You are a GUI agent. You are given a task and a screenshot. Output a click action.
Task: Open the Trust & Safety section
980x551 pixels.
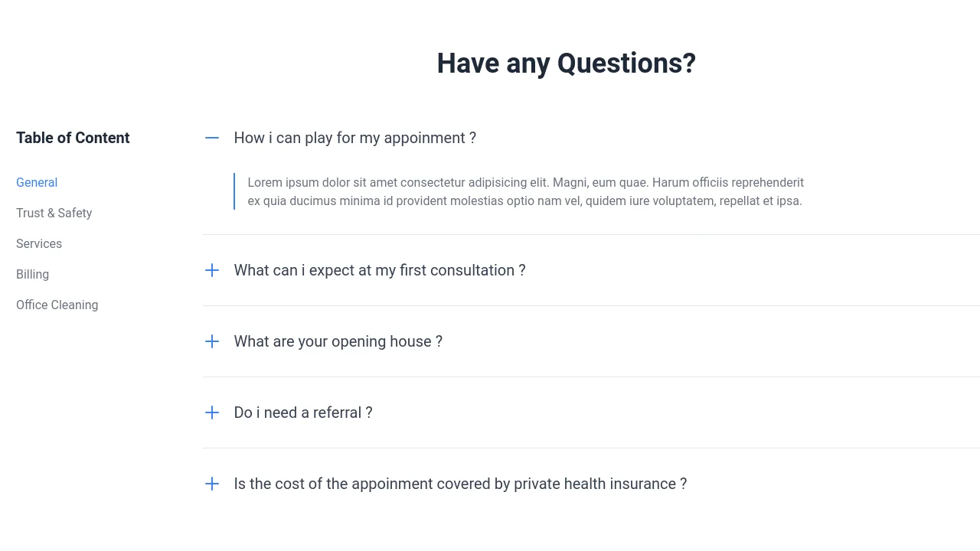tap(54, 213)
